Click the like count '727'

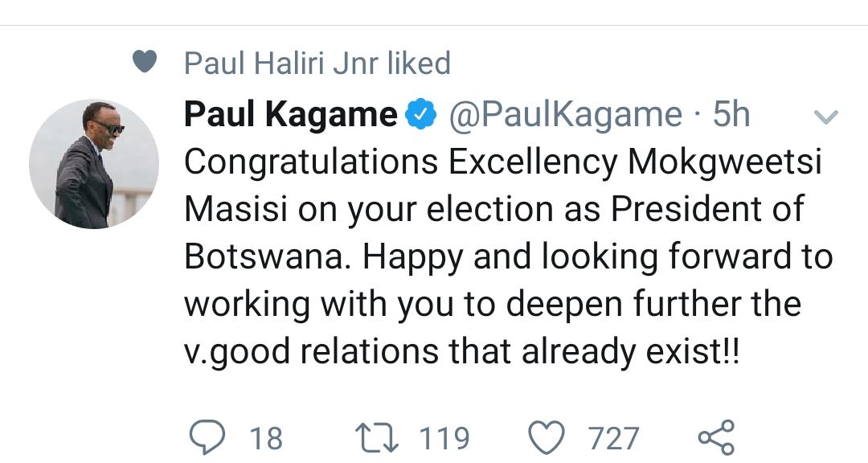pos(614,439)
